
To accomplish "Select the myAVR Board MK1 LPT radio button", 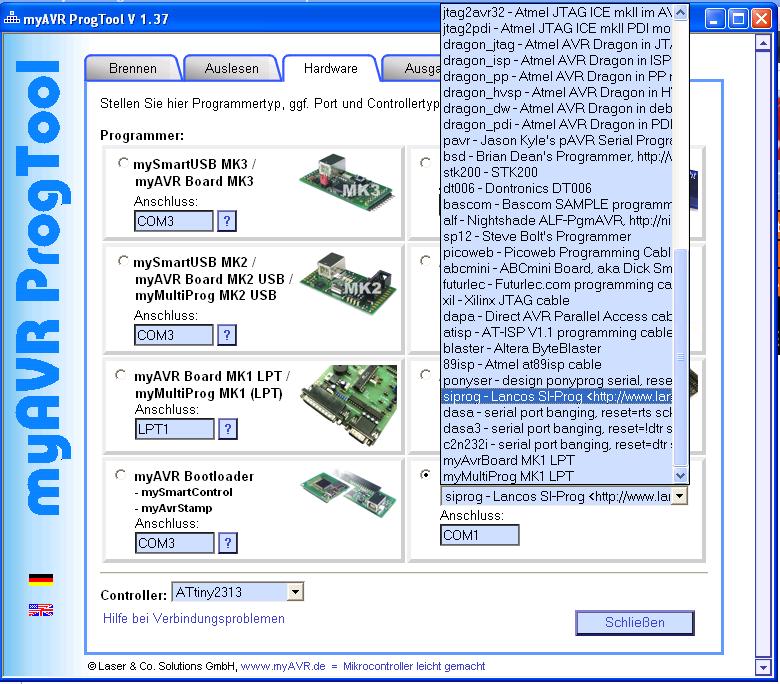I will [120, 375].
